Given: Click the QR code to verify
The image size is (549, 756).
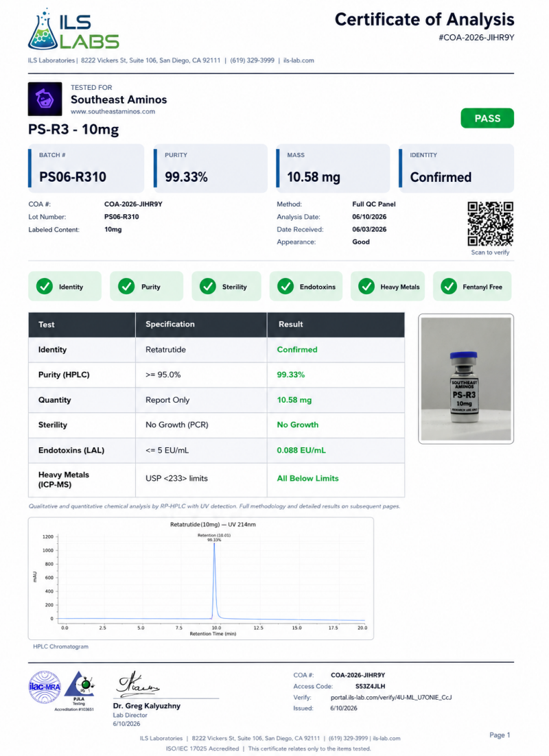Looking at the screenshot, I should click(490, 224).
